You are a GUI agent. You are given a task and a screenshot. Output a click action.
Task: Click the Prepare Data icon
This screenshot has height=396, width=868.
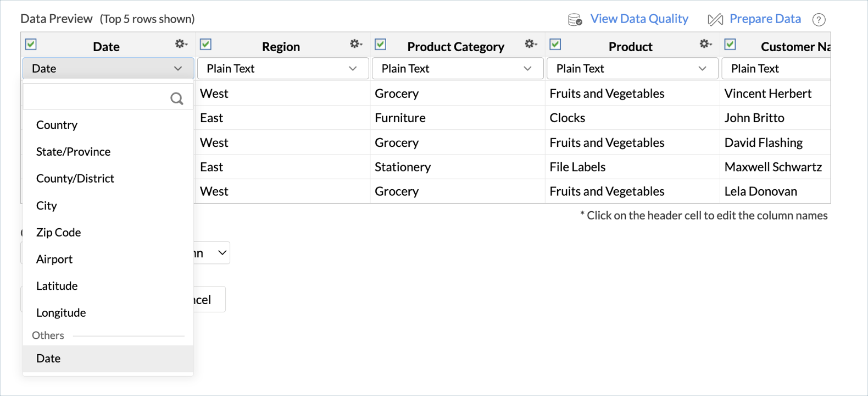pyautogui.click(x=715, y=20)
